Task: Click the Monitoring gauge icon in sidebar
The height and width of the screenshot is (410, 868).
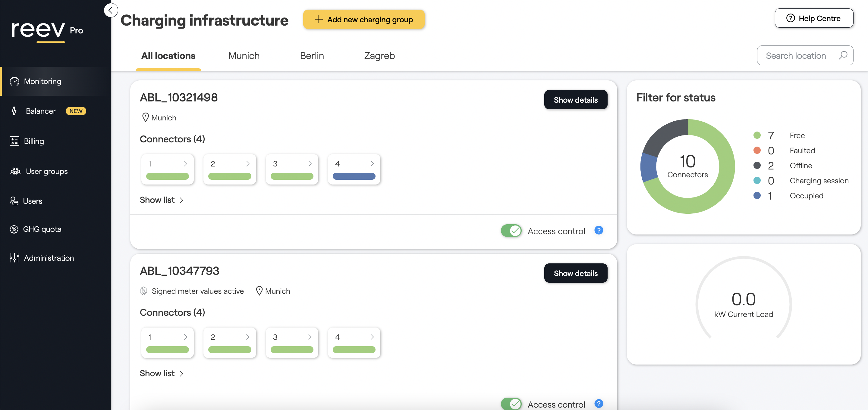Action: click(14, 81)
